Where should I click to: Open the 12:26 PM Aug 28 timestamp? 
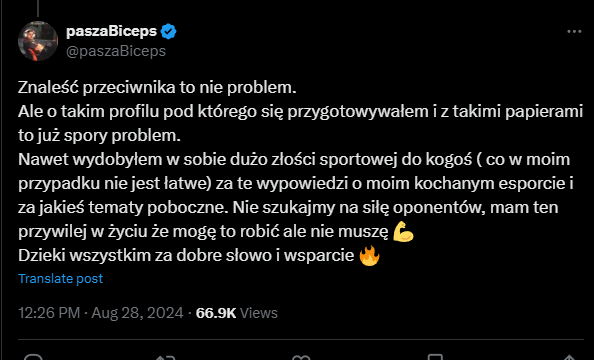pyautogui.click(x=101, y=313)
